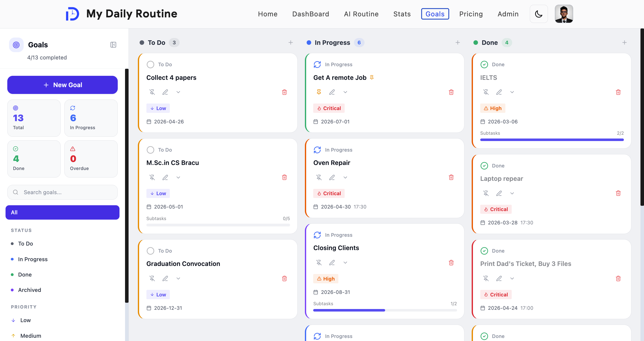Filter goals by To Do status
The height and width of the screenshot is (341, 644).
62,244
